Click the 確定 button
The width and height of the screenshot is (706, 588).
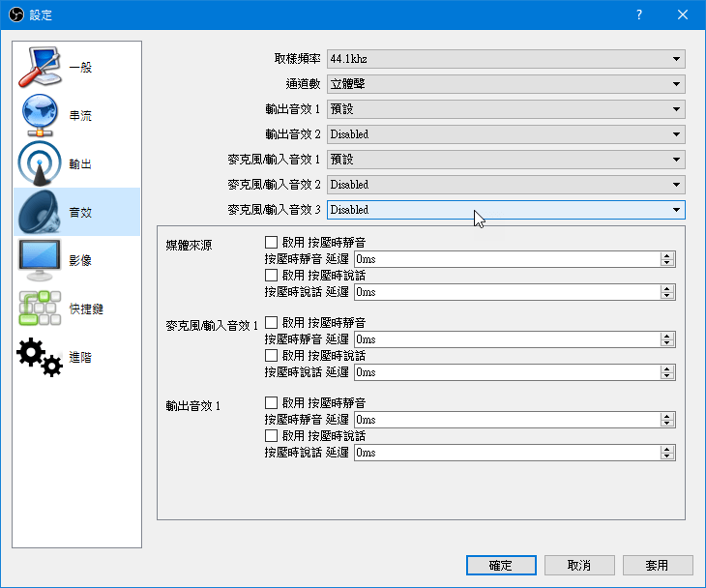tap(501, 565)
